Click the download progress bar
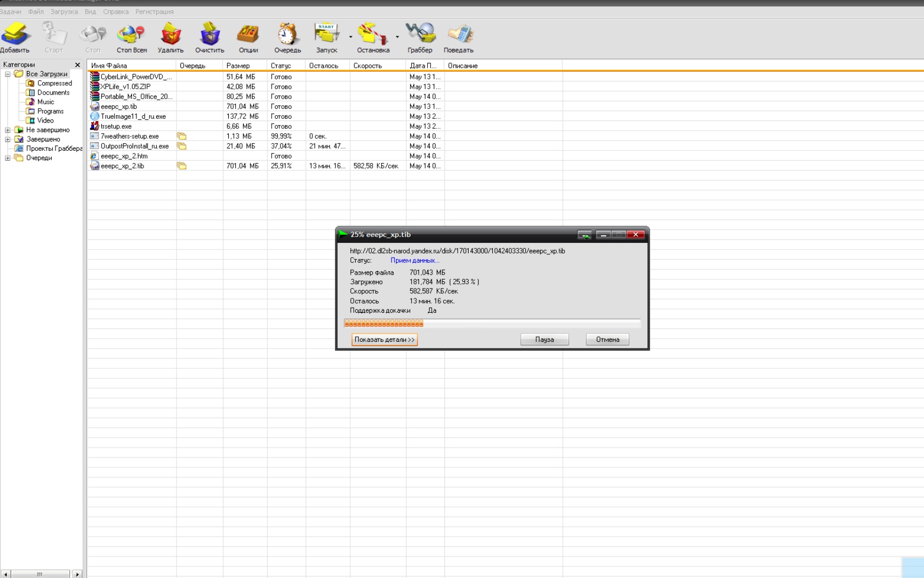Viewport: 924px width, 578px height. pos(492,324)
